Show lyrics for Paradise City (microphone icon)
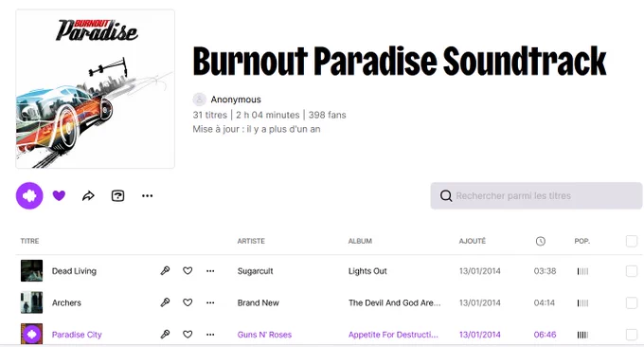 165,335
